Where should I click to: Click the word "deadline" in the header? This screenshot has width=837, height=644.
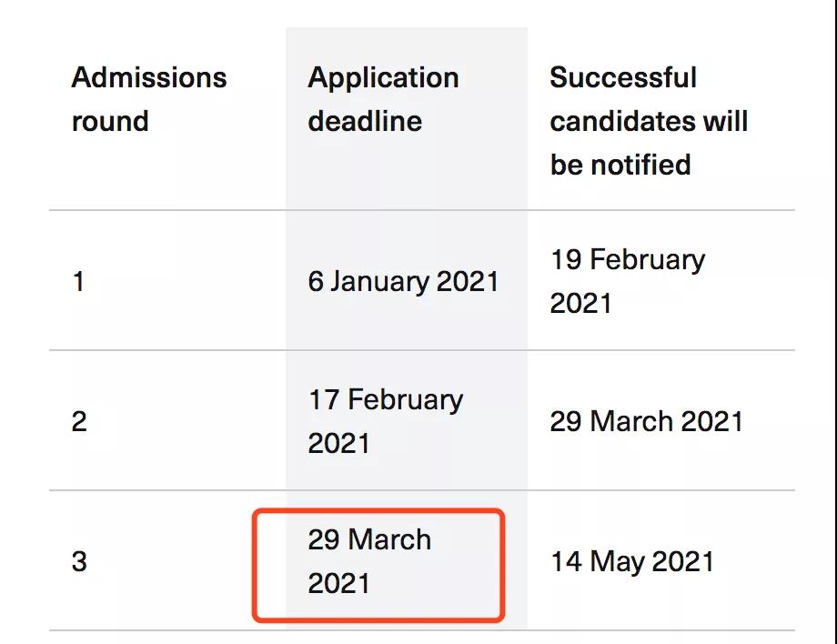[365, 121]
